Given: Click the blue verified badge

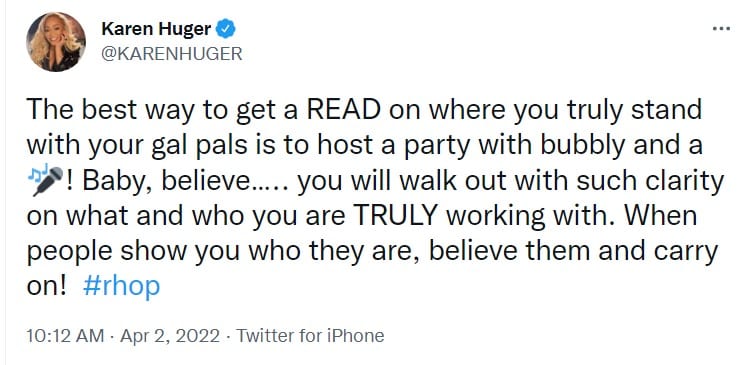Looking at the screenshot, I should pos(225,30).
